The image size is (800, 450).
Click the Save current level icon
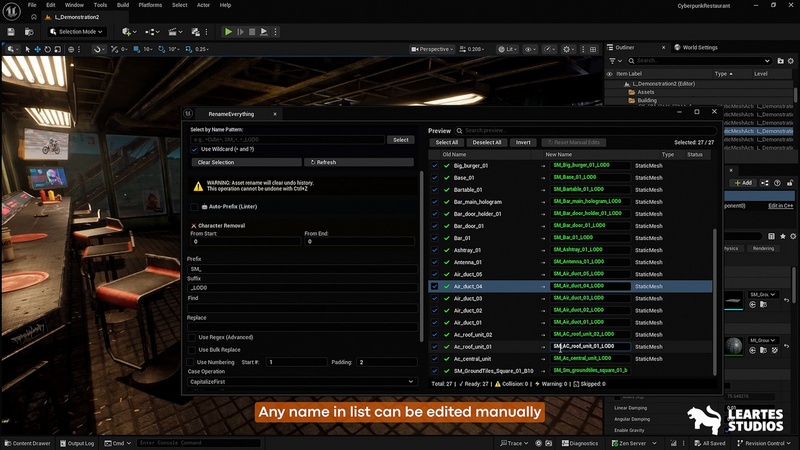(x=11, y=31)
